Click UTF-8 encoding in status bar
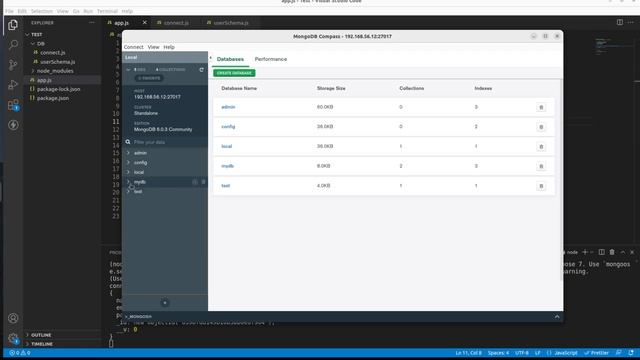 [x=522, y=353]
